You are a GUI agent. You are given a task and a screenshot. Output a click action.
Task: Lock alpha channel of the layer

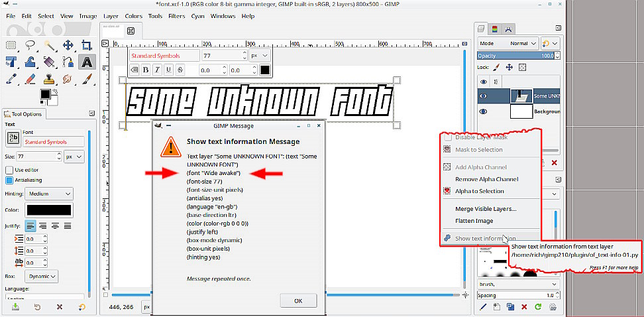click(522, 67)
